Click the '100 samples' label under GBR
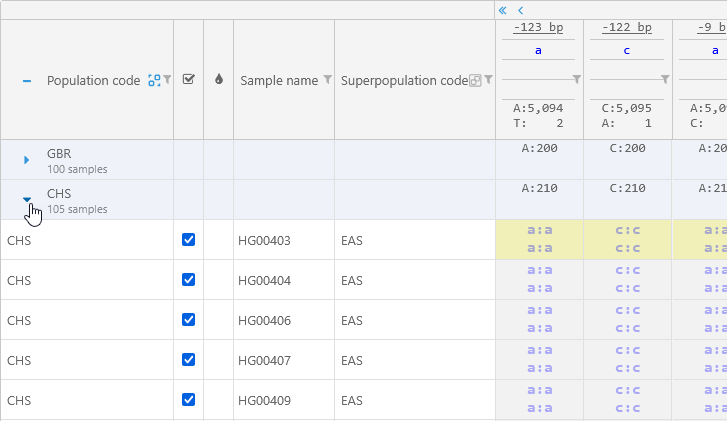727x421 pixels. tap(77, 169)
